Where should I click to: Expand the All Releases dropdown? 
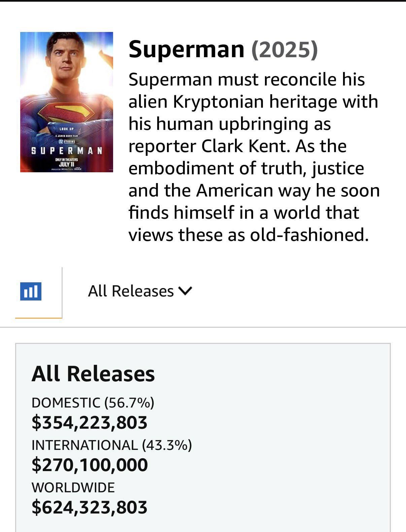[x=131, y=291]
